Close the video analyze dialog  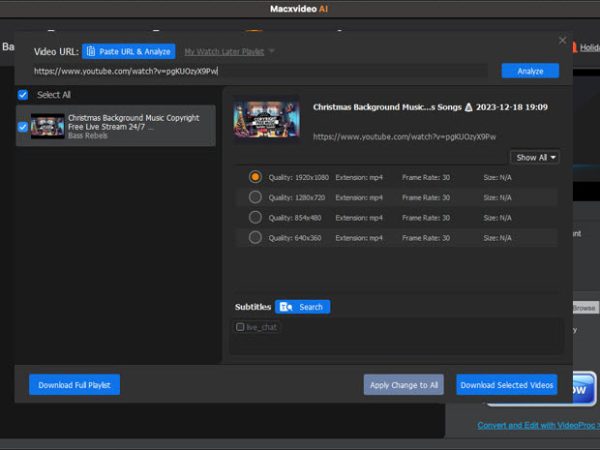tap(562, 40)
